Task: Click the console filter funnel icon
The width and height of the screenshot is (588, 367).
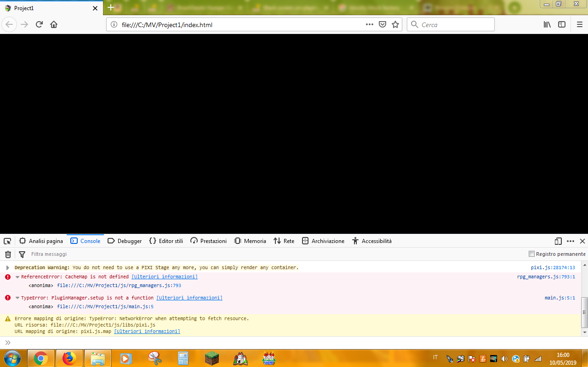Action: [22, 254]
